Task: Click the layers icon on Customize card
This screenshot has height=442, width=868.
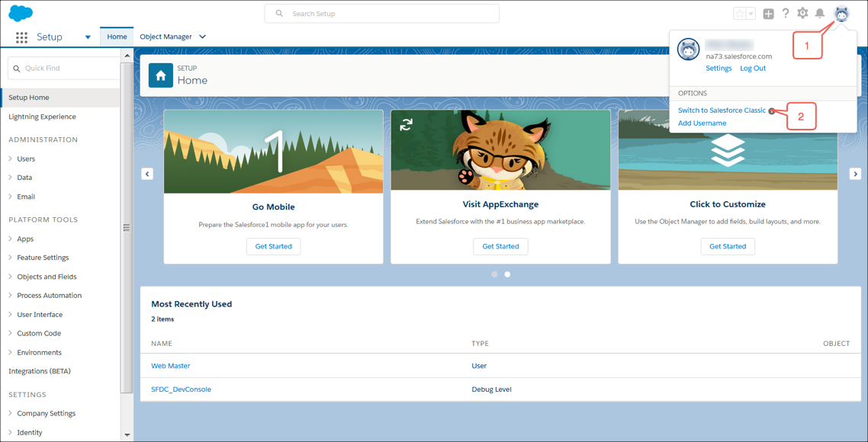Action: (x=728, y=150)
